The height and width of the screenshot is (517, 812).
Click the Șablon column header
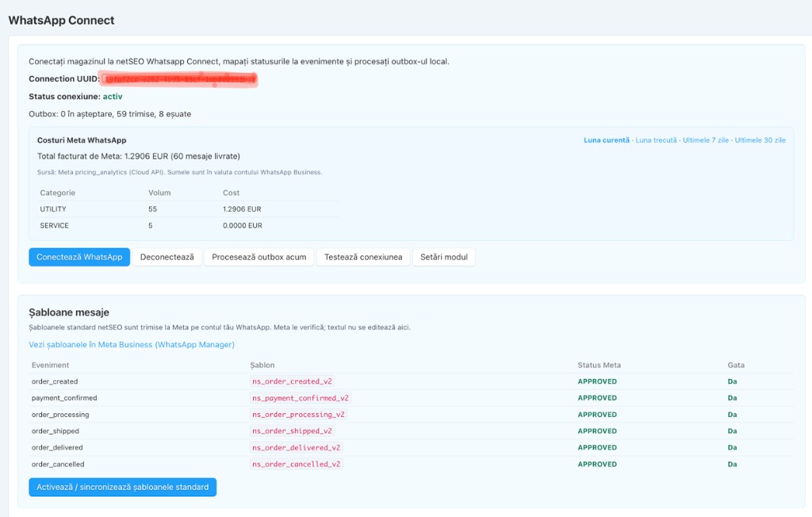coord(262,366)
